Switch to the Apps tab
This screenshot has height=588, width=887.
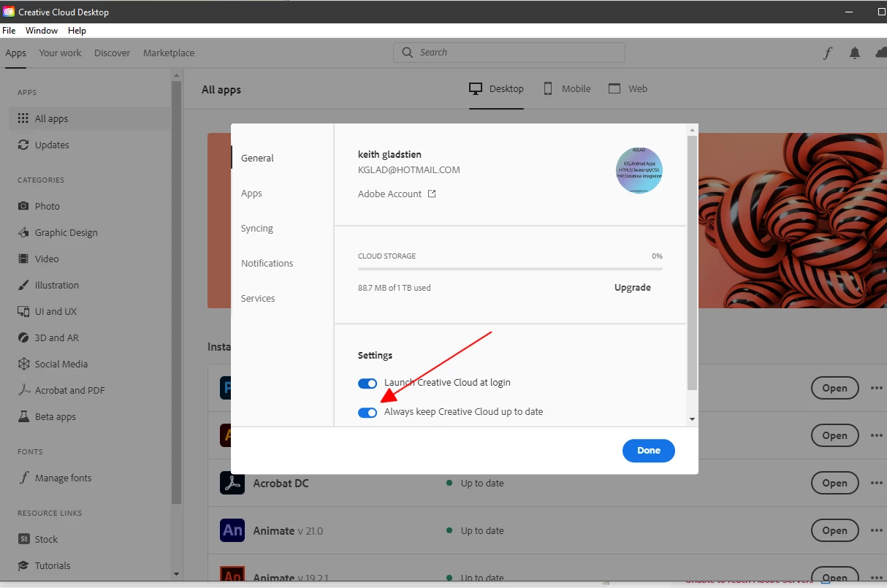(x=15, y=53)
